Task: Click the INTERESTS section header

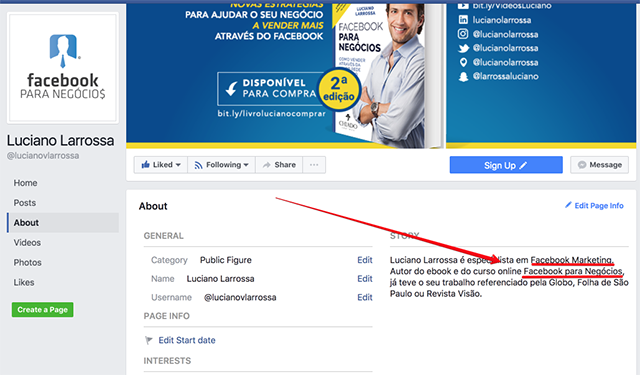Action: [x=167, y=361]
